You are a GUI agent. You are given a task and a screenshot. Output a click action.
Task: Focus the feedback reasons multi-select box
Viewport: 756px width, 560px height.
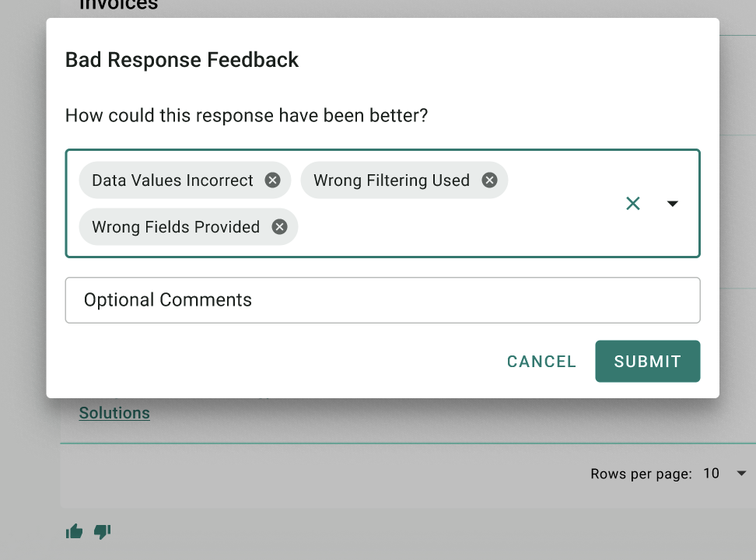(x=383, y=204)
